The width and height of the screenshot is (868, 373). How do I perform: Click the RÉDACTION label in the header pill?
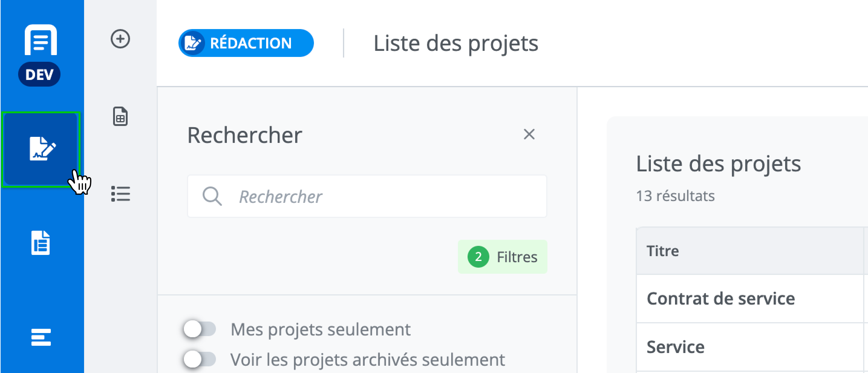pos(251,43)
